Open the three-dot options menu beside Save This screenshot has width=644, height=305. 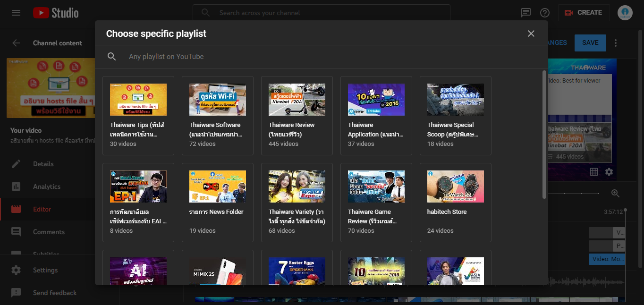pos(615,43)
